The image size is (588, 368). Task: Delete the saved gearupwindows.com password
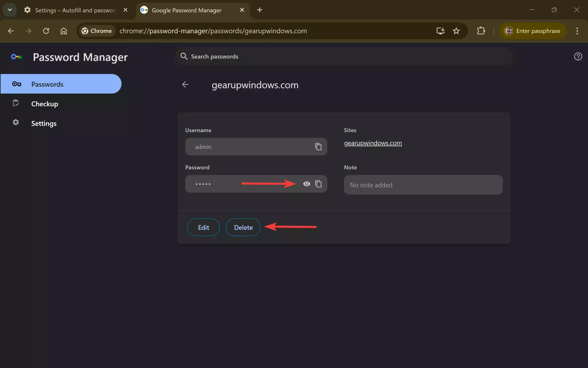click(x=243, y=227)
